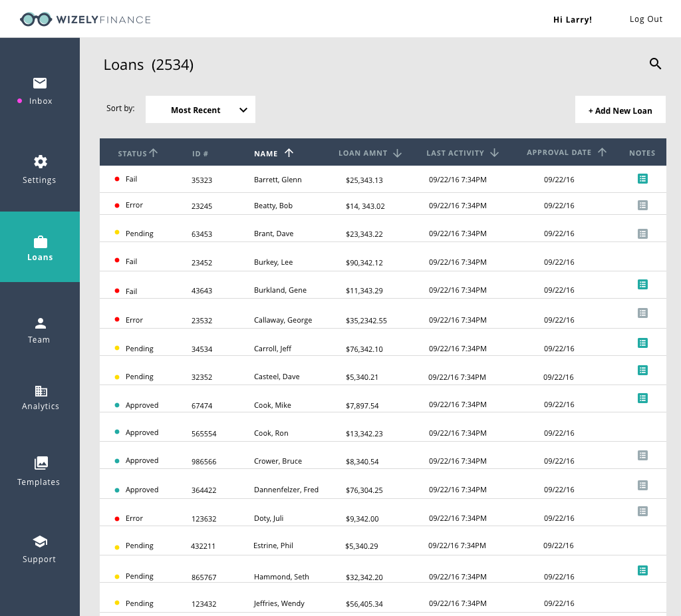
Task: Open notes icon for Callaway, George
Action: click(643, 313)
